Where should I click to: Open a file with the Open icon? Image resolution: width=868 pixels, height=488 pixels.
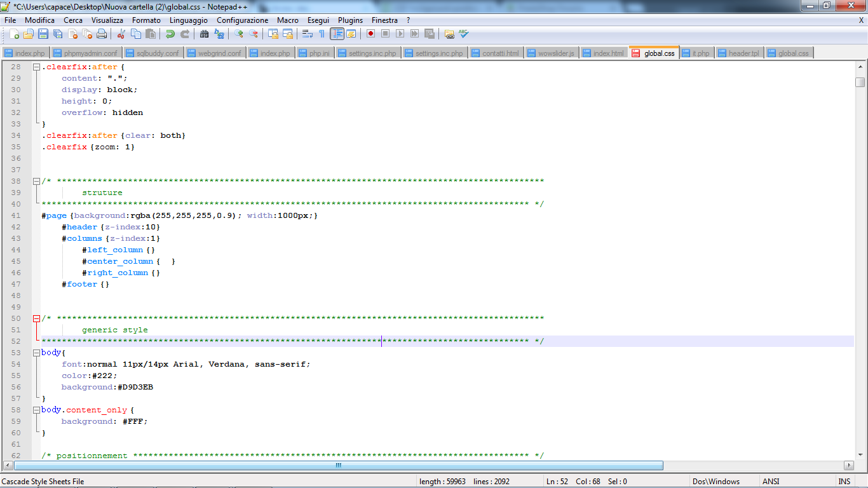click(x=29, y=34)
